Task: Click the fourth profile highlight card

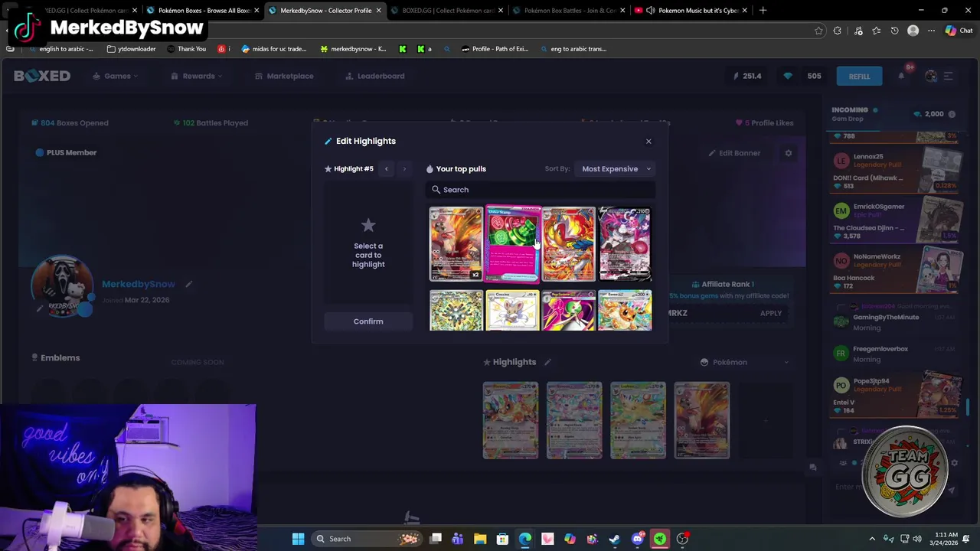Action: pyautogui.click(x=702, y=421)
